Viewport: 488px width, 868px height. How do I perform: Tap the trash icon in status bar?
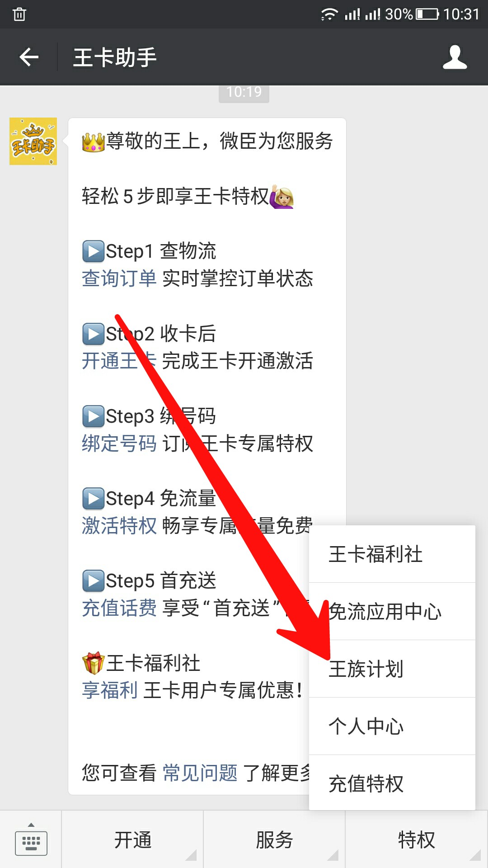point(19,14)
